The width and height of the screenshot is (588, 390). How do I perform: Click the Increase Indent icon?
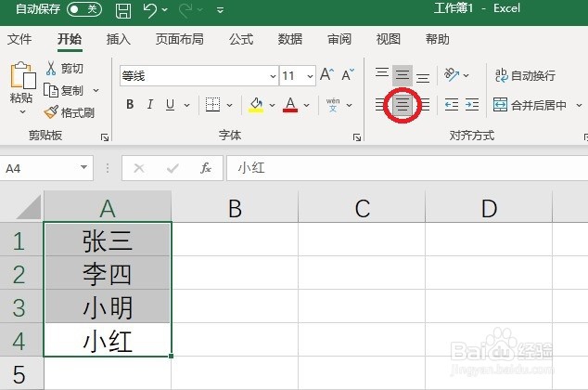coord(472,105)
